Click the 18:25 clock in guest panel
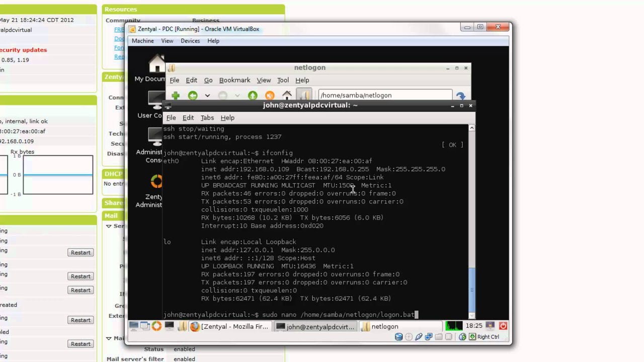The height and width of the screenshot is (362, 644). click(474, 326)
